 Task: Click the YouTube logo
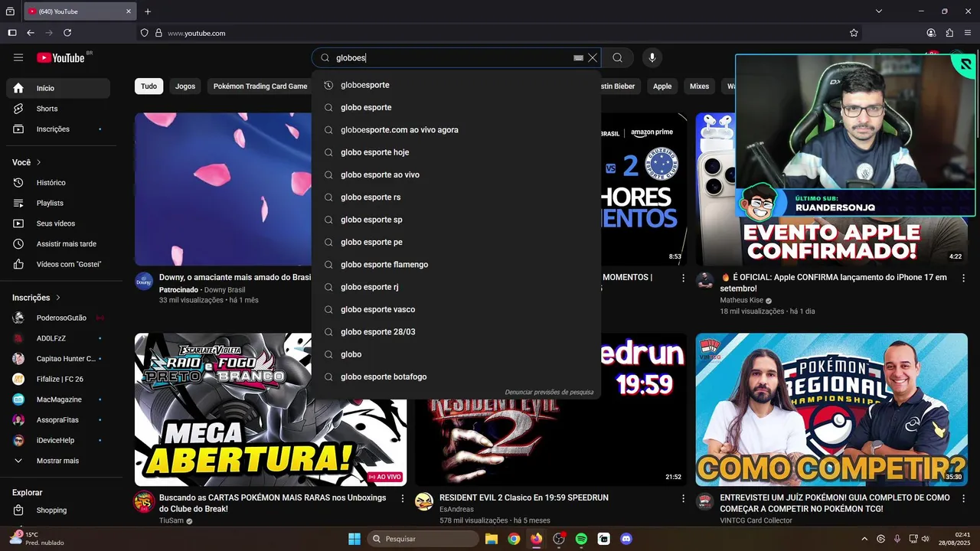point(60,57)
